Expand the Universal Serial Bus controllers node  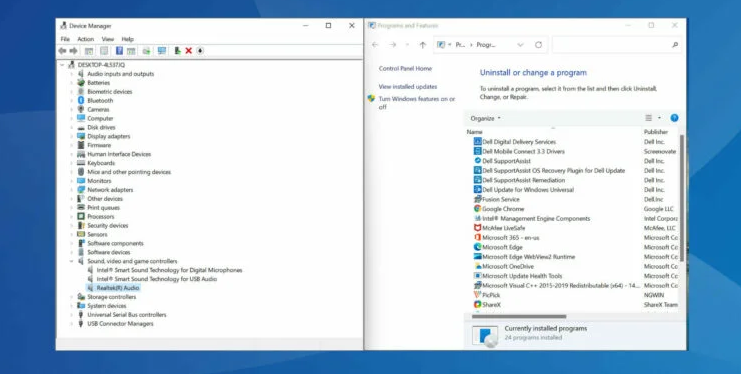(x=72, y=315)
